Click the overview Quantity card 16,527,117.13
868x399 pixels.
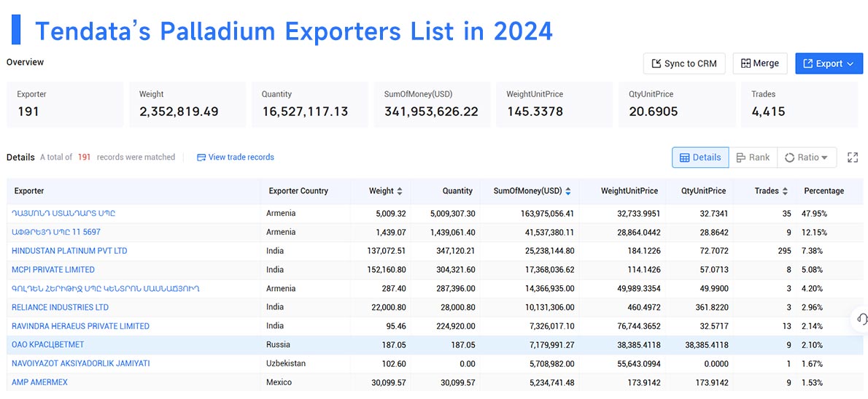click(x=310, y=104)
